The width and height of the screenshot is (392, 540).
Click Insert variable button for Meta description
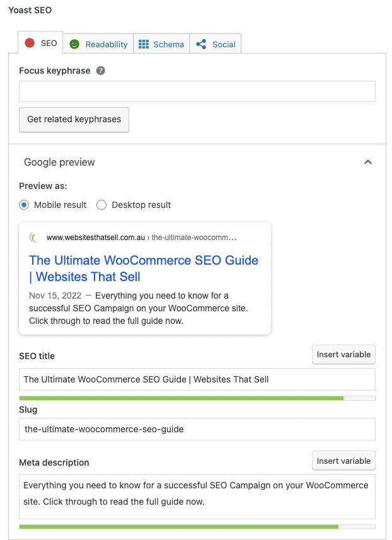[343, 461]
